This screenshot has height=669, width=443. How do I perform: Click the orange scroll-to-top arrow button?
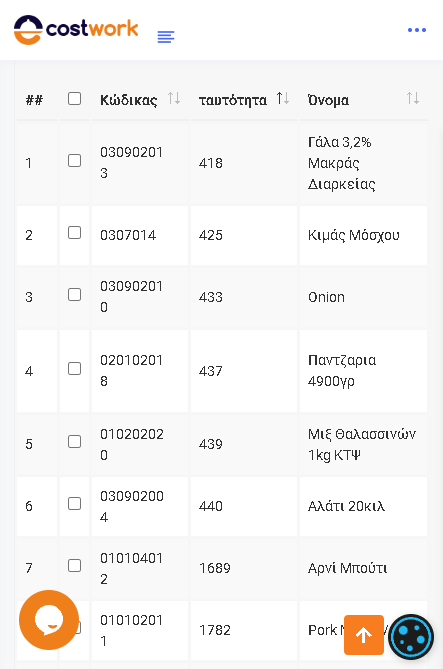(x=364, y=635)
